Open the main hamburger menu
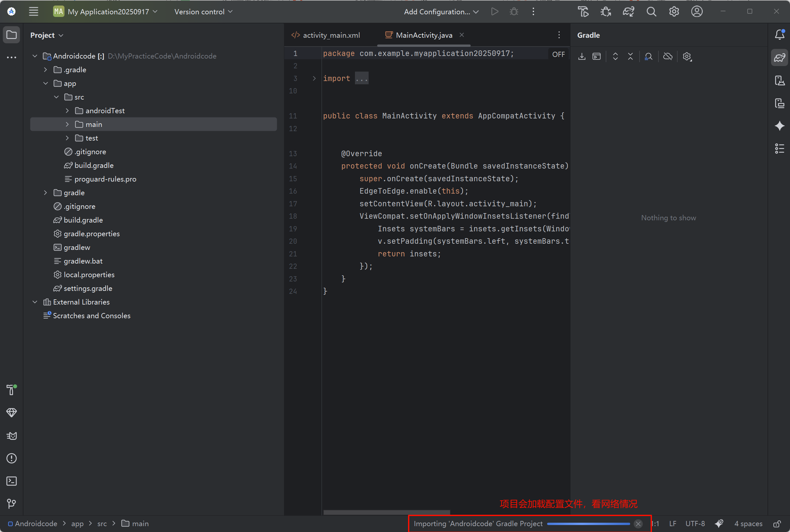 click(33, 11)
